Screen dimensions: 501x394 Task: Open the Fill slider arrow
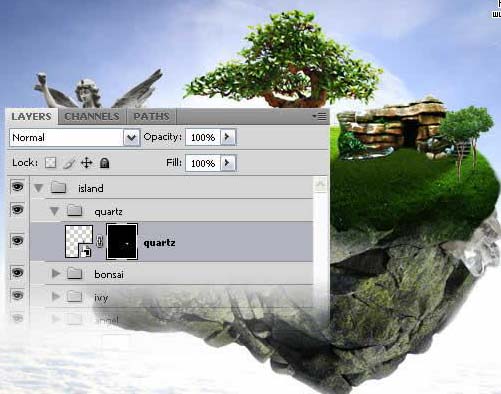click(x=228, y=163)
